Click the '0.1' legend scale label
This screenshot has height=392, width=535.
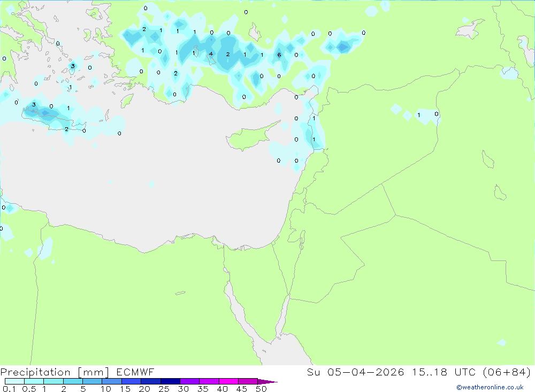tap(9, 389)
